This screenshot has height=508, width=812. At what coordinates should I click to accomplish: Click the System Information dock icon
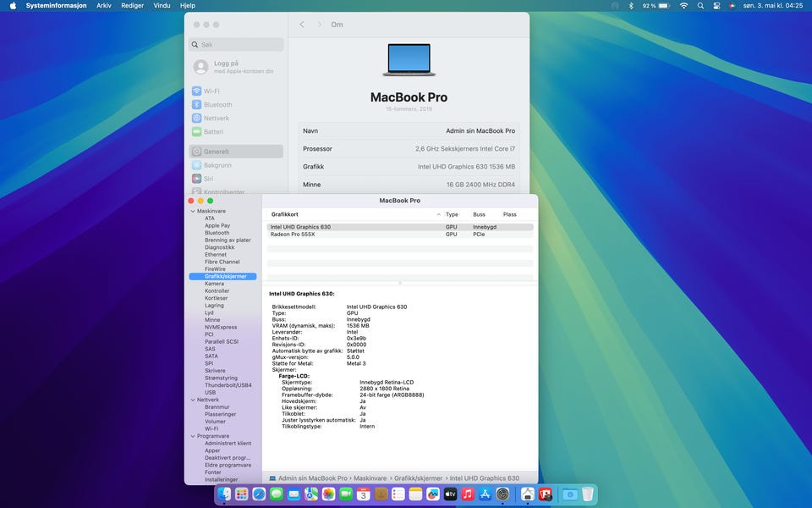(x=528, y=494)
